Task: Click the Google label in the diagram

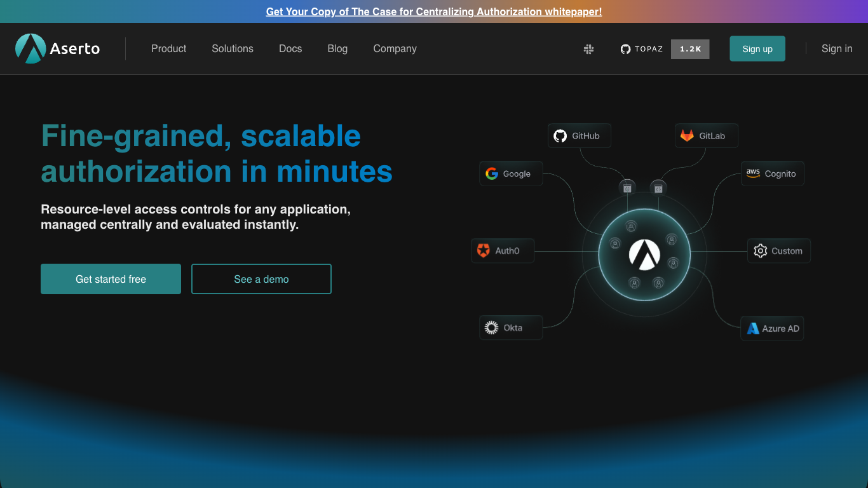Action: pyautogui.click(x=517, y=173)
